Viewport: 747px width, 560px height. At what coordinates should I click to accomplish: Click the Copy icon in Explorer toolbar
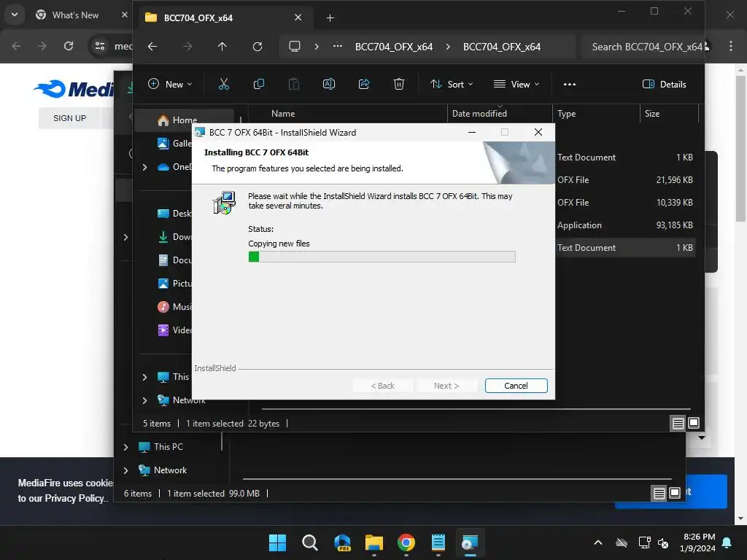pyautogui.click(x=259, y=85)
